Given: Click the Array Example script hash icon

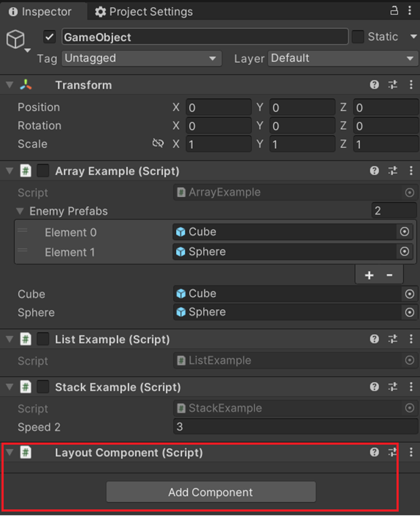Looking at the screenshot, I should tap(26, 171).
